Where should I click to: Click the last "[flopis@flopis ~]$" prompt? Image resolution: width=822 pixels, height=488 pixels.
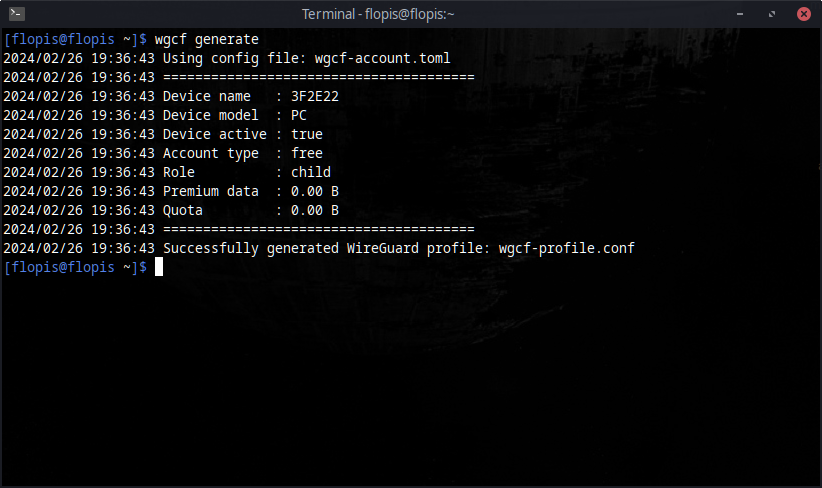click(75, 267)
